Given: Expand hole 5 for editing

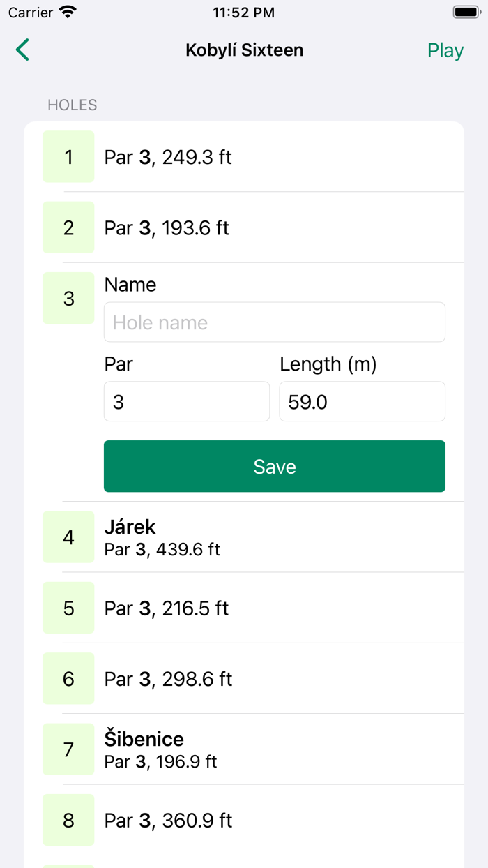Looking at the screenshot, I should (x=68, y=608).
